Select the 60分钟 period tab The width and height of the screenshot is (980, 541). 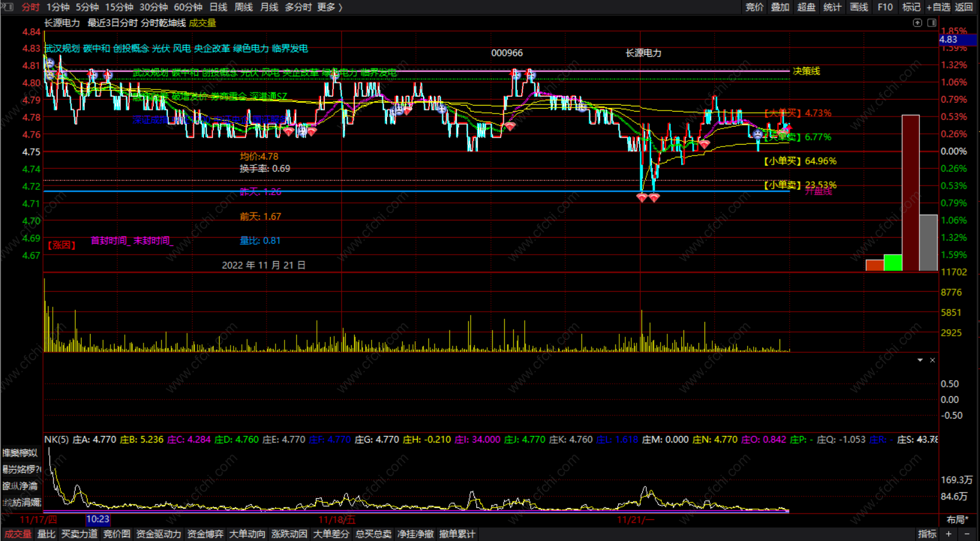point(188,7)
